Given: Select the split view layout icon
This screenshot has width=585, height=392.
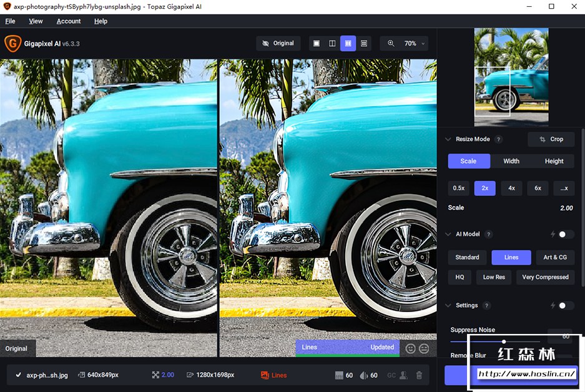Looking at the screenshot, I should click(x=332, y=44).
